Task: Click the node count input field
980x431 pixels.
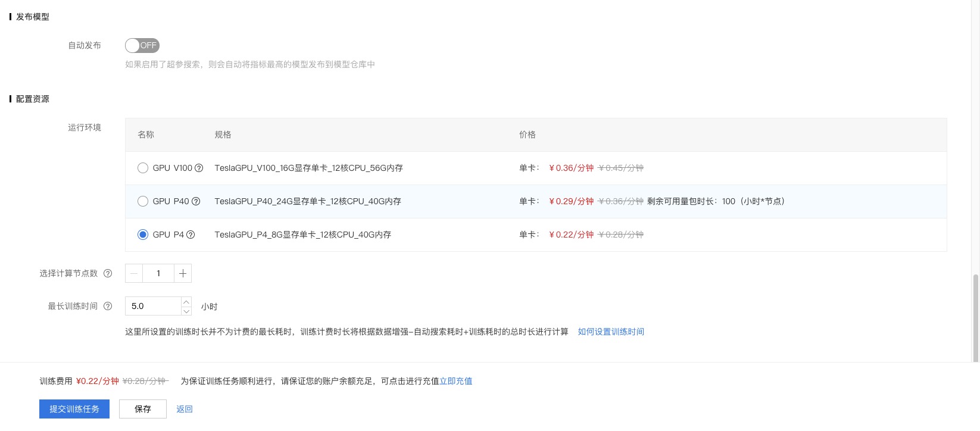Action: (x=158, y=273)
